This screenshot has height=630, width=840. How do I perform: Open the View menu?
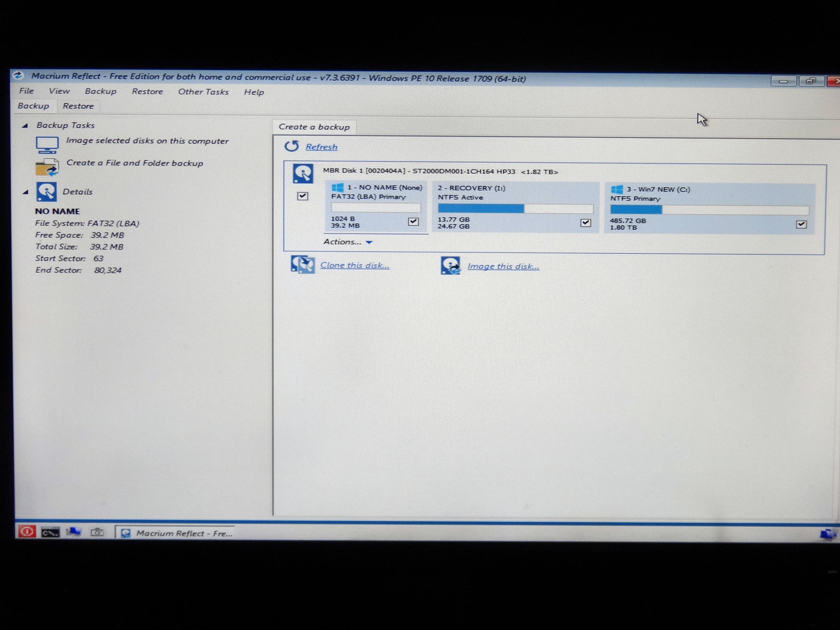pos(59,91)
